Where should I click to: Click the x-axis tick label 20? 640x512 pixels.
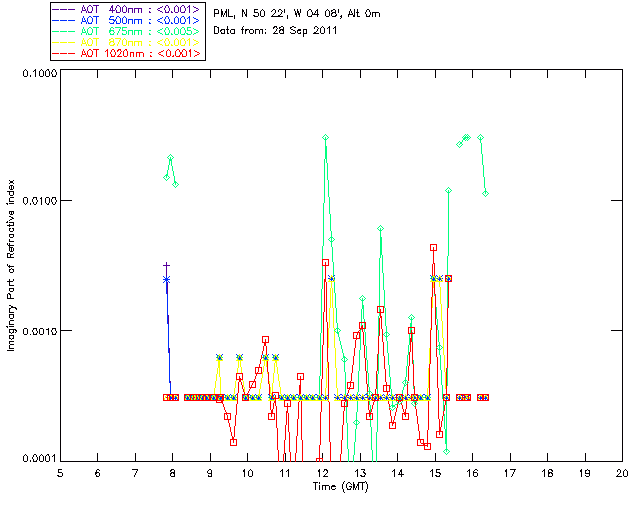click(622, 473)
